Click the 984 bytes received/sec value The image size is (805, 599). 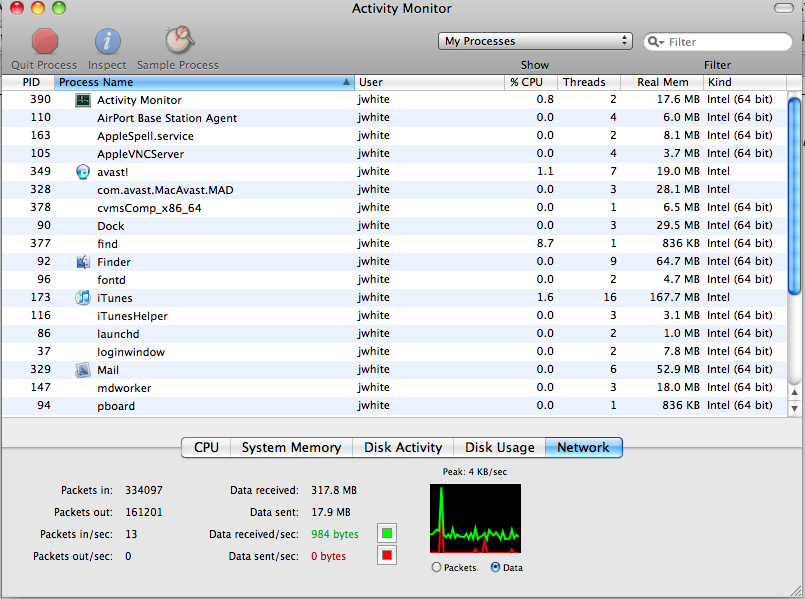coord(335,534)
